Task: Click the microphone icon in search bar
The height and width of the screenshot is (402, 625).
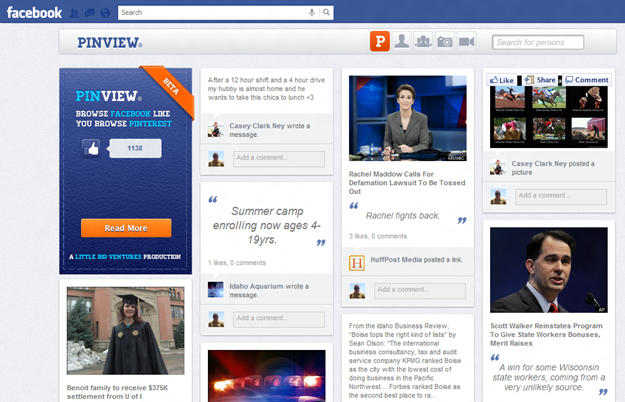Action: (311, 13)
